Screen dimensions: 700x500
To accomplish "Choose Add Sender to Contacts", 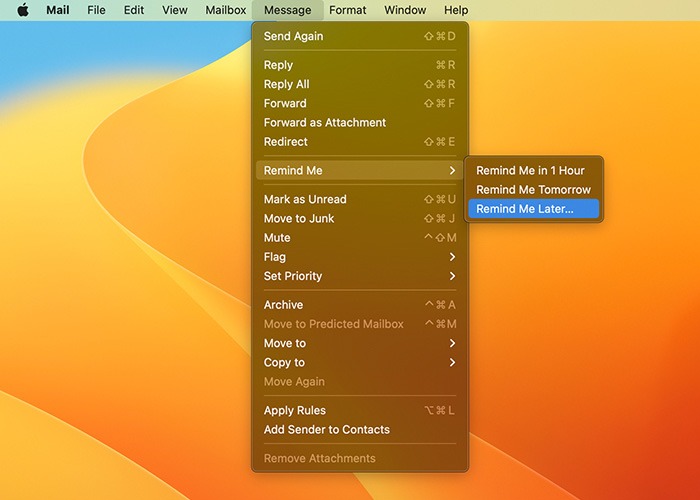I will tap(360, 430).
